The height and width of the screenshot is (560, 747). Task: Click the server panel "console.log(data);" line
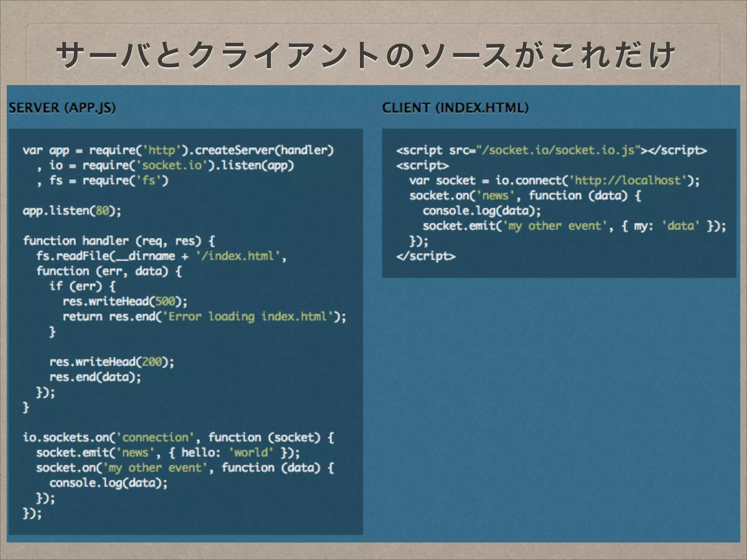coord(108,483)
